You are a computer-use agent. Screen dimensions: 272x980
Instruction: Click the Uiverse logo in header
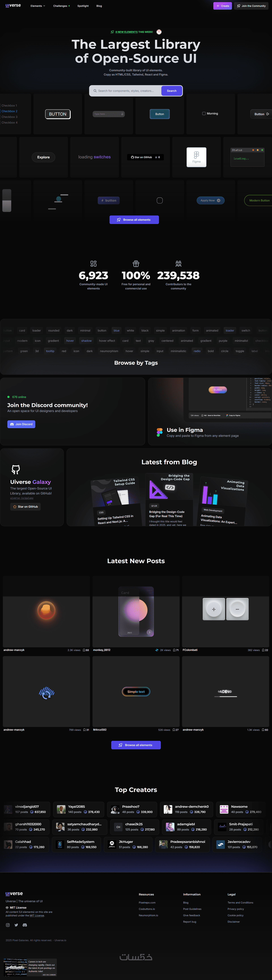coord(13,6)
